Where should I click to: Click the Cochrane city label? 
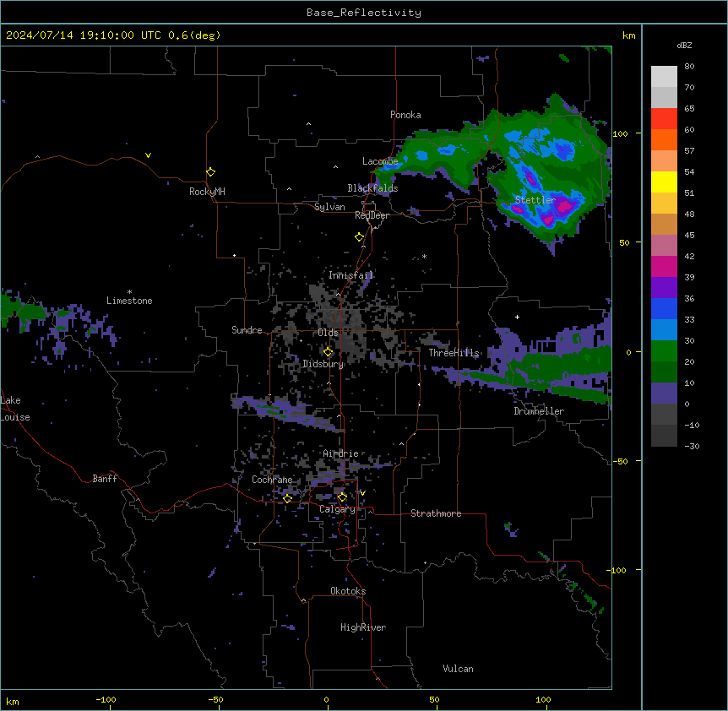(x=272, y=480)
